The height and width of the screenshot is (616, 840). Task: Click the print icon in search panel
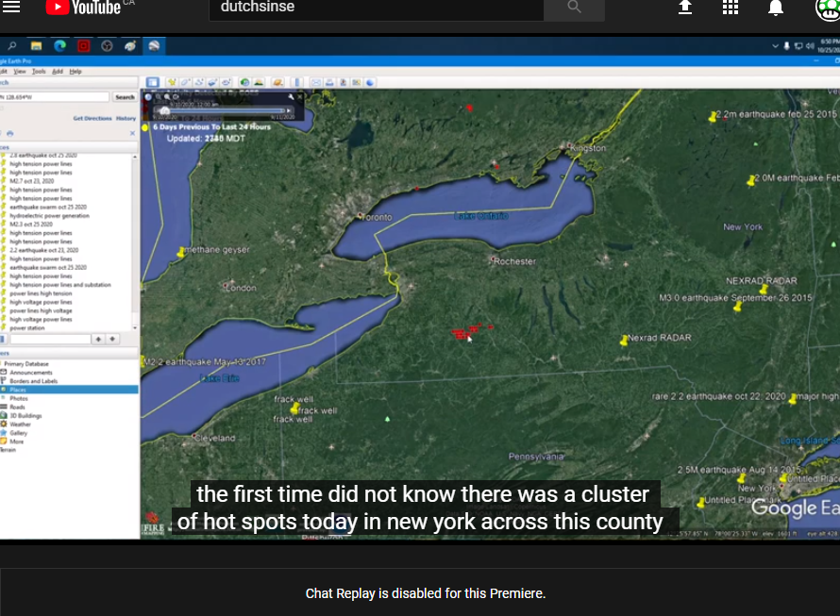[x=10, y=133]
